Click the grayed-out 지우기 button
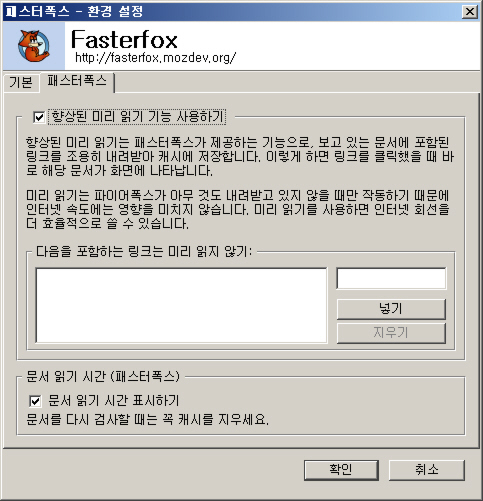 (391, 333)
